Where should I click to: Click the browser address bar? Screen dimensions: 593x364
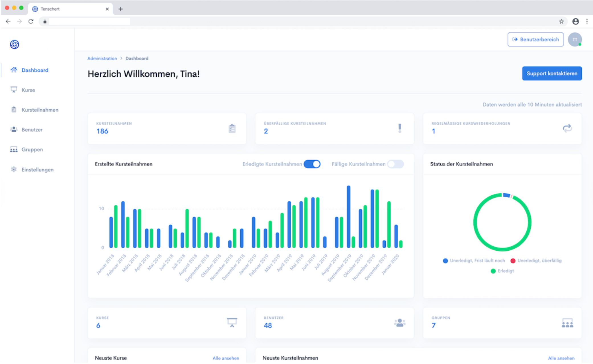89,21
